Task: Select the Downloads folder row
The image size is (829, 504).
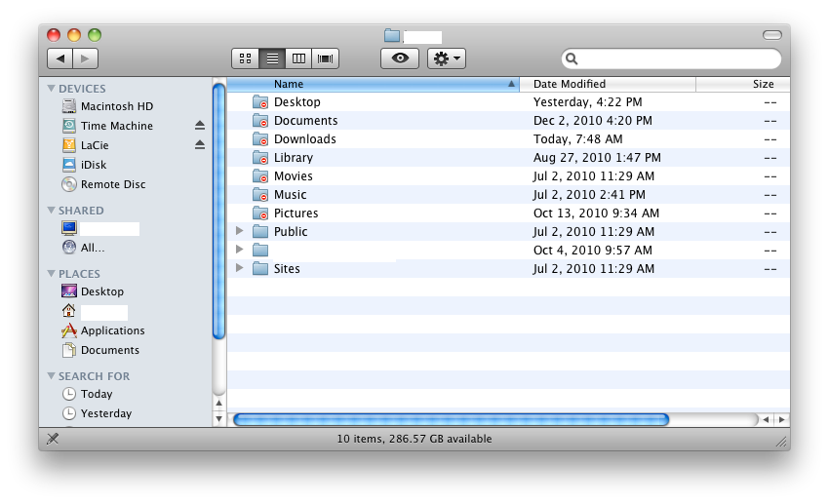Action: (x=508, y=139)
